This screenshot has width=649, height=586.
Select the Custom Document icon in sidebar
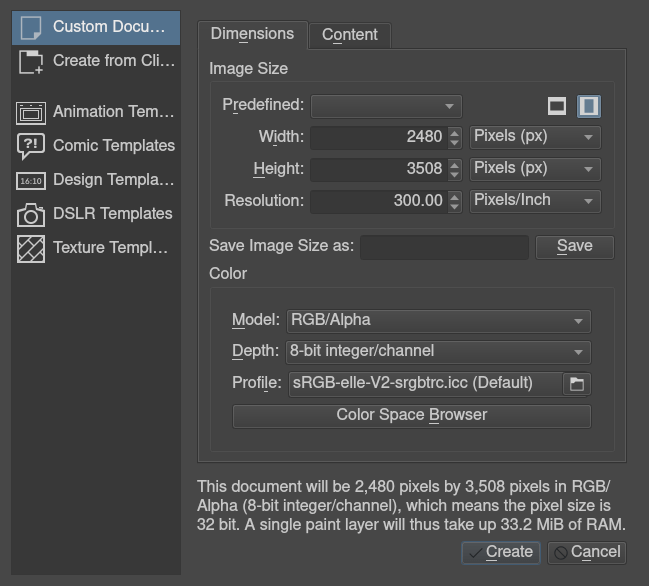(x=31, y=27)
